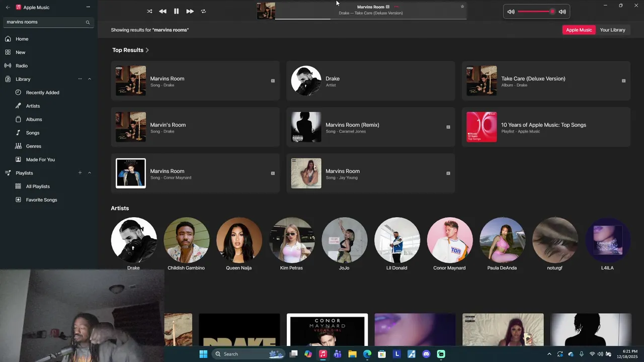
Task: Click Childish Gambino artist avatar
Action: [x=186, y=240]
